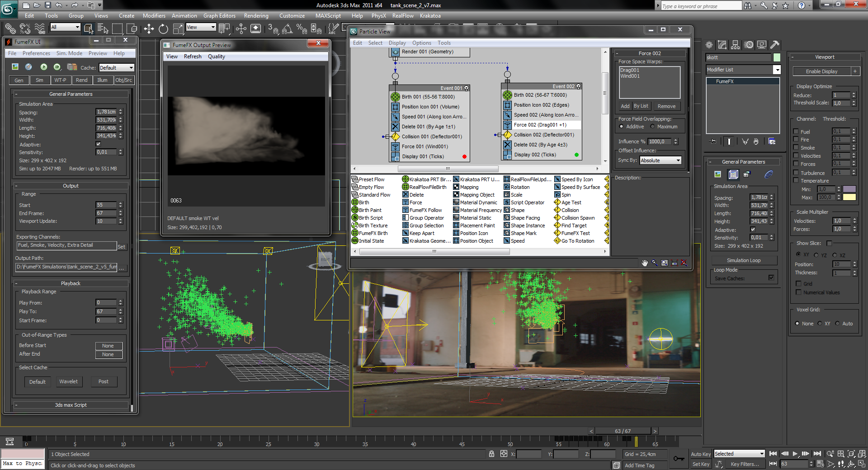868x470 pixels.
Task: Open the Cache dropdown in FumeFX UI
Action: [117, 67]
